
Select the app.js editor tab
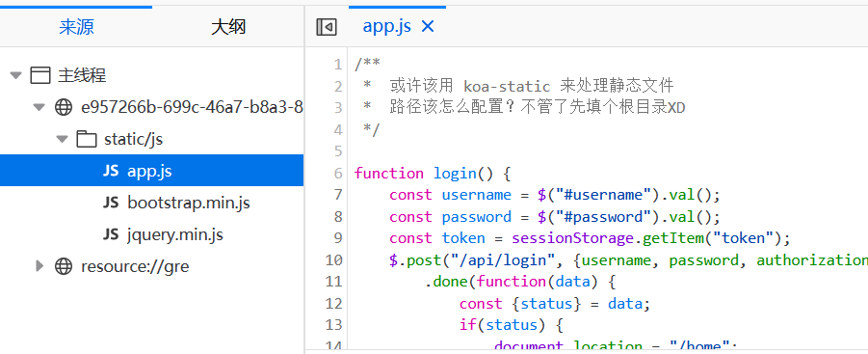coord(386,26)
